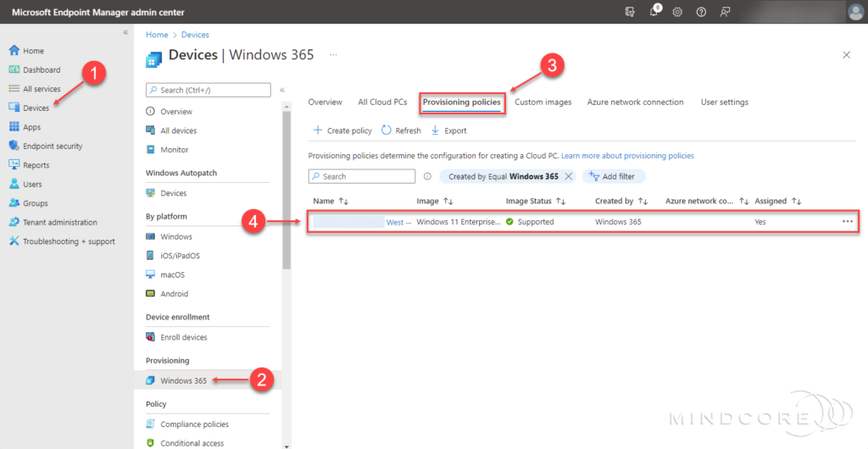Open Learn more about provisioning policies link

tap(627, 156)
